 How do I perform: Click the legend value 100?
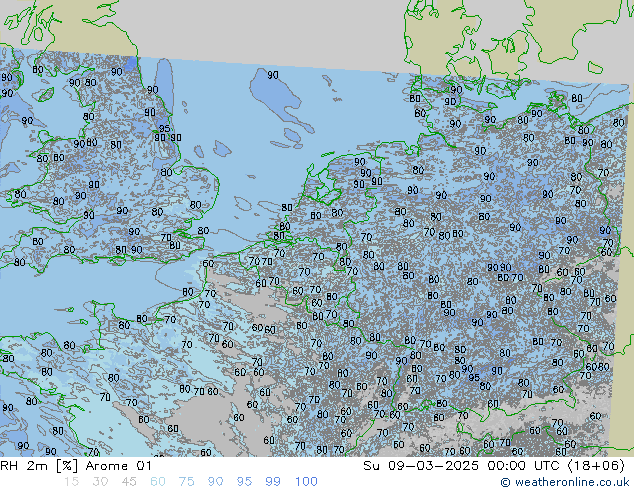coord(306,482)
